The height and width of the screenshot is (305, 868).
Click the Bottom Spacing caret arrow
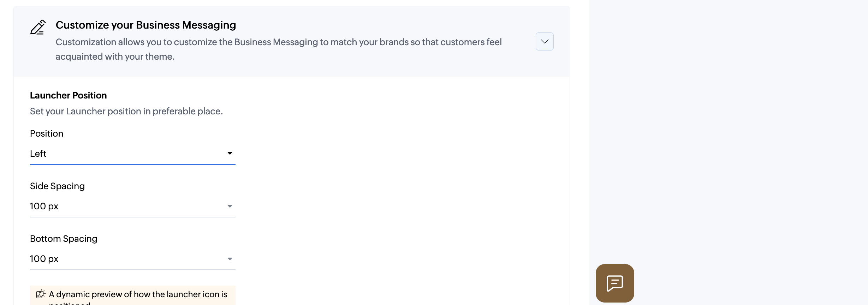pyautogui.click(x=230, y=259)
